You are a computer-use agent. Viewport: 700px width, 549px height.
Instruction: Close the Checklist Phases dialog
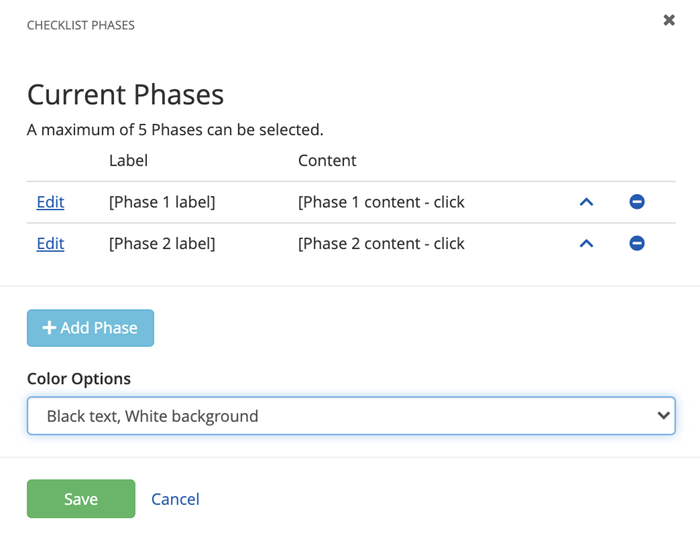pos(669,20)
